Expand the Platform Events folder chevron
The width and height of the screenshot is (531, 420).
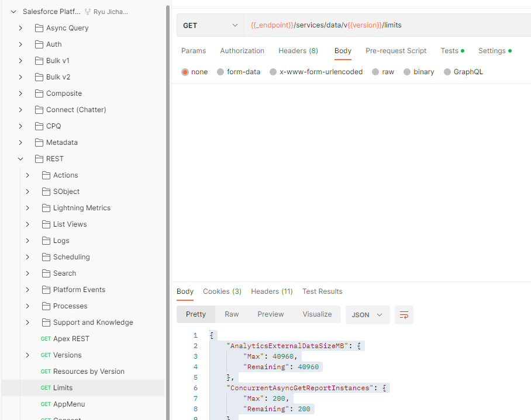click(x=27, y=290)
